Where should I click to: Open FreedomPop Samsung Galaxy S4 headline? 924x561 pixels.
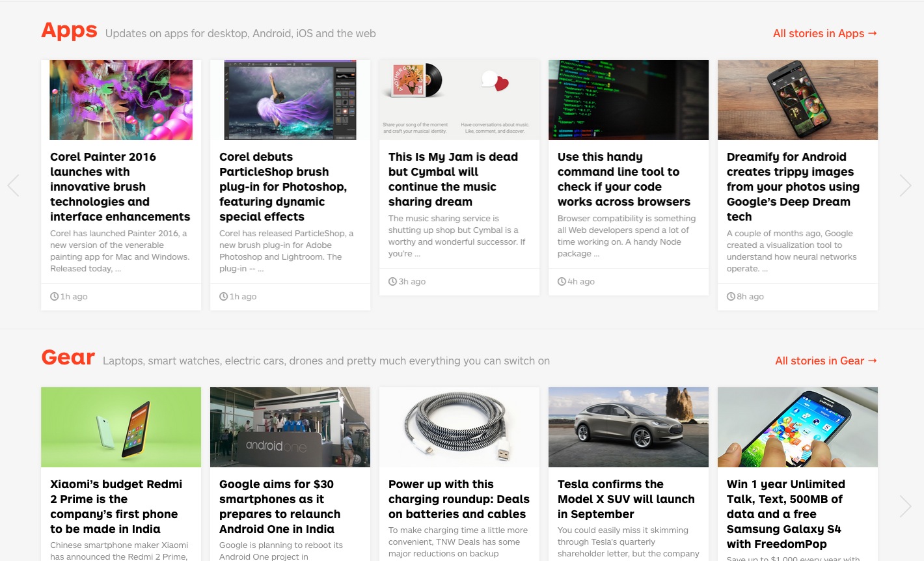785,514
